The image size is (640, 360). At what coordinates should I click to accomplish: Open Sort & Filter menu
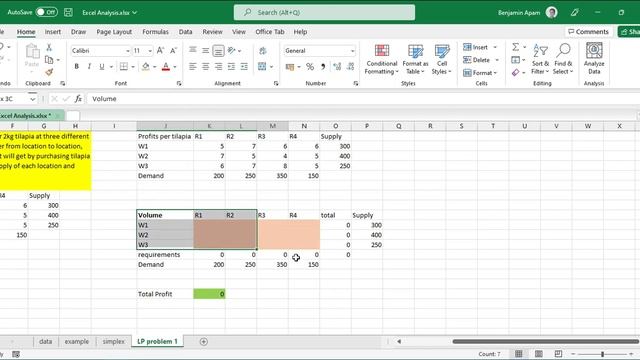pos(540,60)
